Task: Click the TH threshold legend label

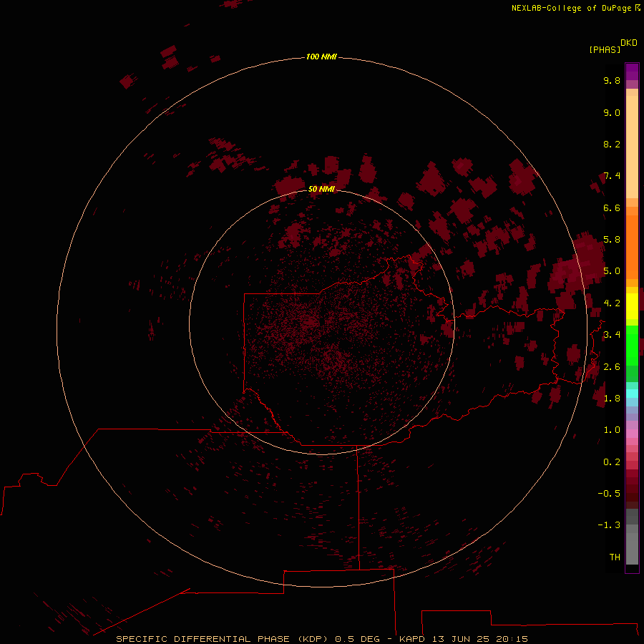Action: pos(615,557)
